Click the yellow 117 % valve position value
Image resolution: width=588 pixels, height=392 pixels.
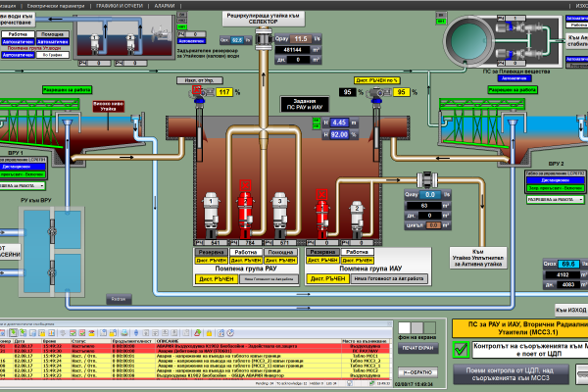[224, 92]
